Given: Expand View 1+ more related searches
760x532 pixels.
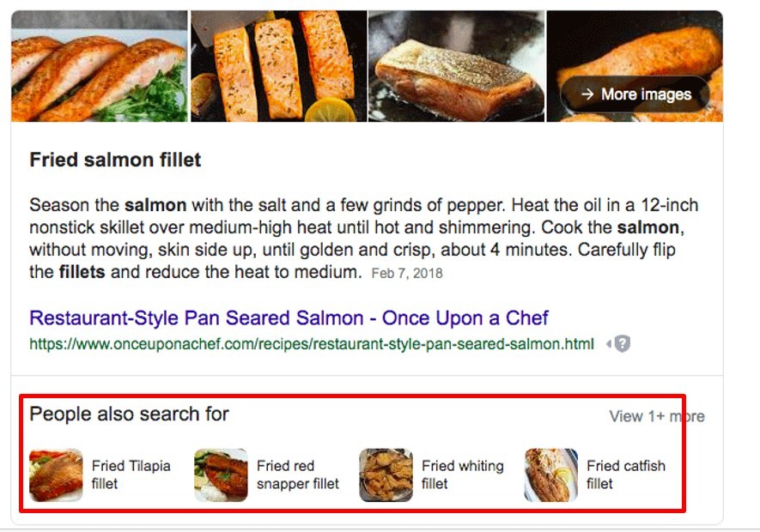Looking at the screenshot, I should tap(656, 416).
